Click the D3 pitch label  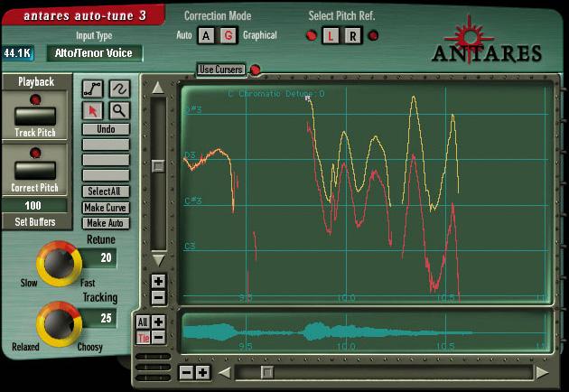[191, 155]
